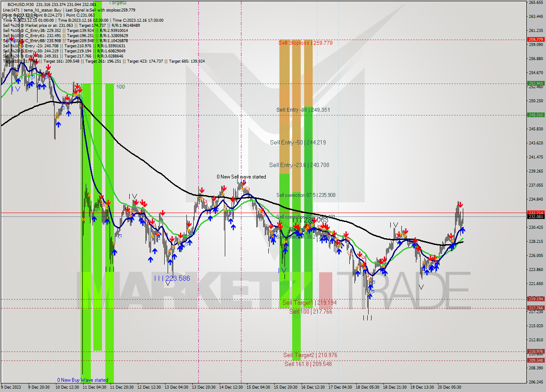Click the 219.194 price axis tag
The image size is (546, 392).
[536, 299]
